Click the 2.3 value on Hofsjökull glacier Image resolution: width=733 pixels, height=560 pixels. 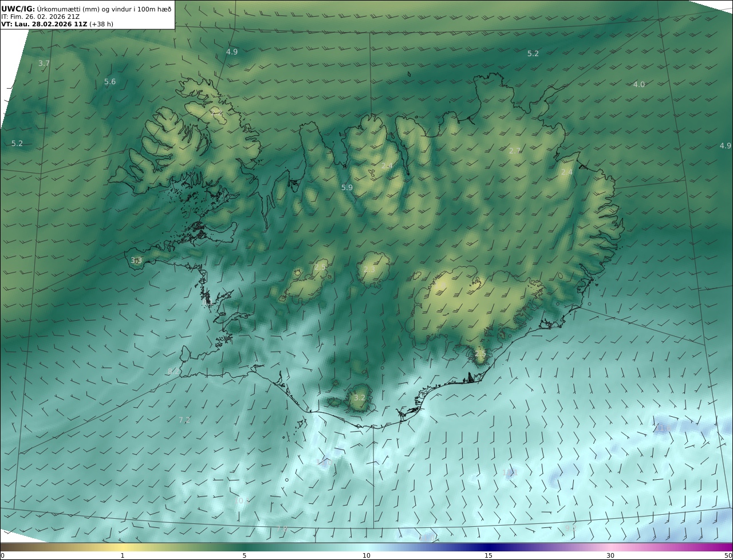tap(369, 269)
